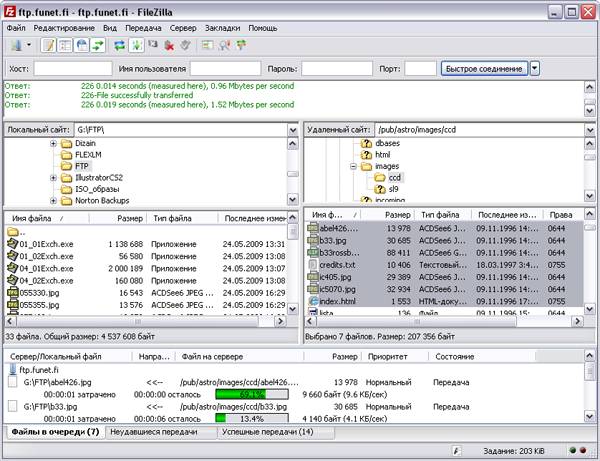
Task: Select ic405.jpg in the remote file list
Action: 335,277
